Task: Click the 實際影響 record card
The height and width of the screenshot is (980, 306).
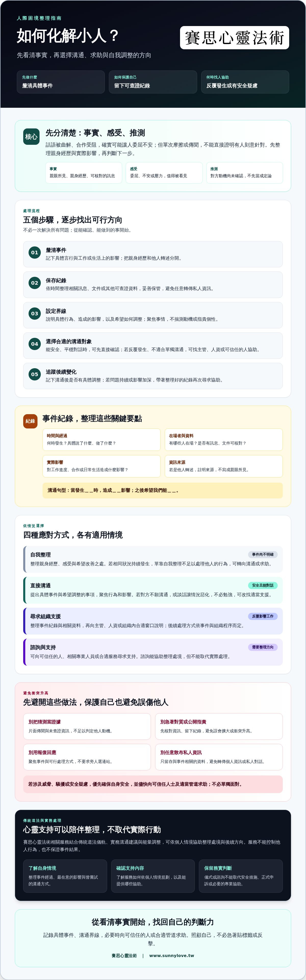Action: 101,466
